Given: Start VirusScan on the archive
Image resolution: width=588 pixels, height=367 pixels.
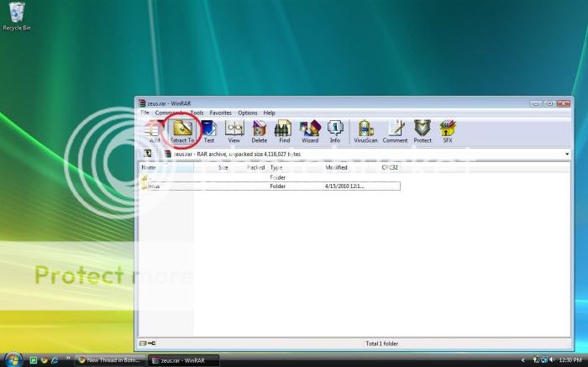Looking at the screenshot, I should tap(366, 130).
